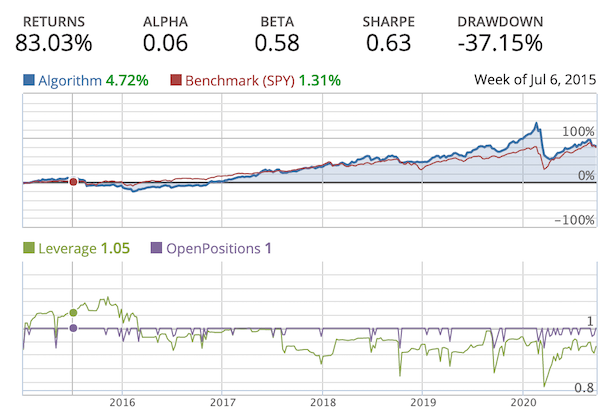Click the ALPHA 0.06 statistic
This screenshot has width=600, height=412.
point(164,35)
